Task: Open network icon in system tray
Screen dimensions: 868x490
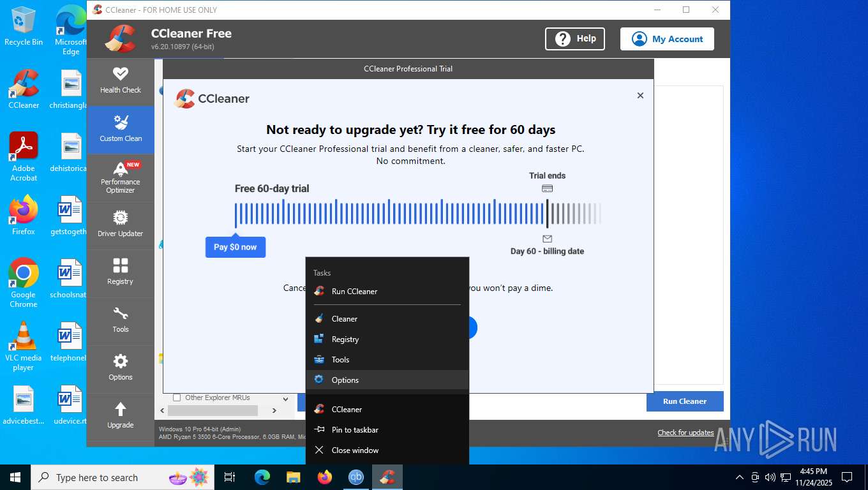Action: pos(786,477)
